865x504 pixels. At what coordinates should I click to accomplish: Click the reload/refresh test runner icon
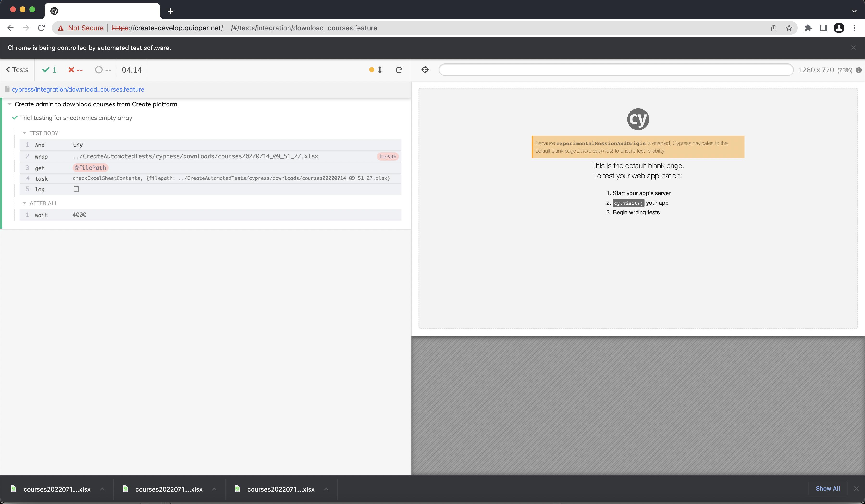tap(398, 70)
